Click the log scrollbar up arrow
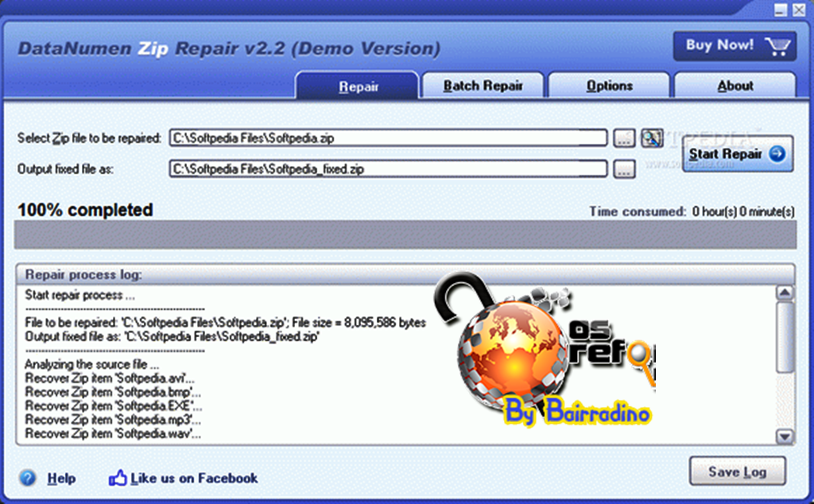The image size is (814, 504). point(785,293)
